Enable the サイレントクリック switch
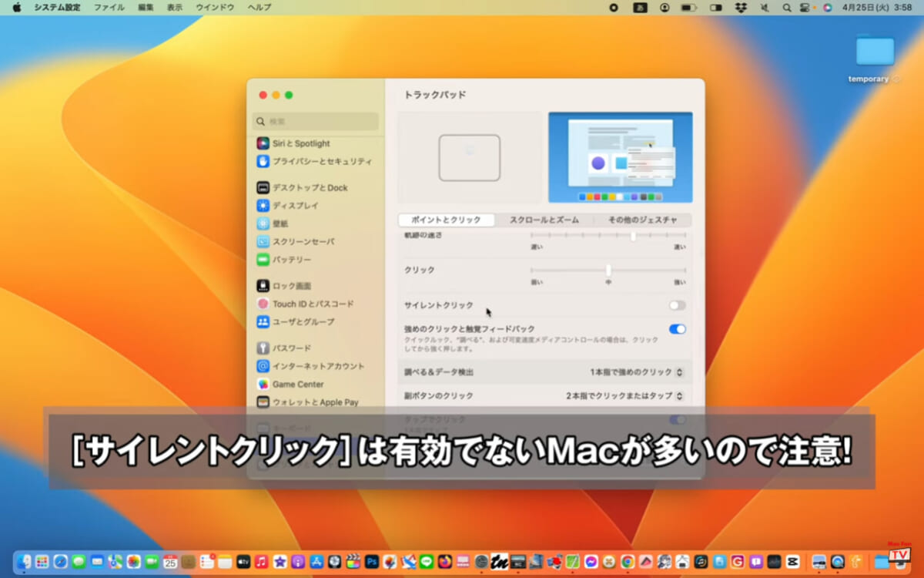924x578 pixels. [677, 305]
